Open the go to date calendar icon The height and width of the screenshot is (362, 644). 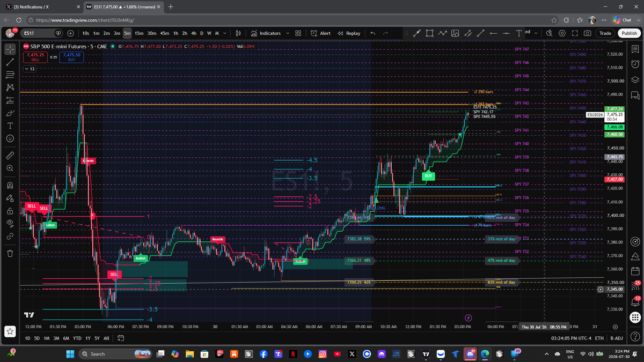click(121, 338)
